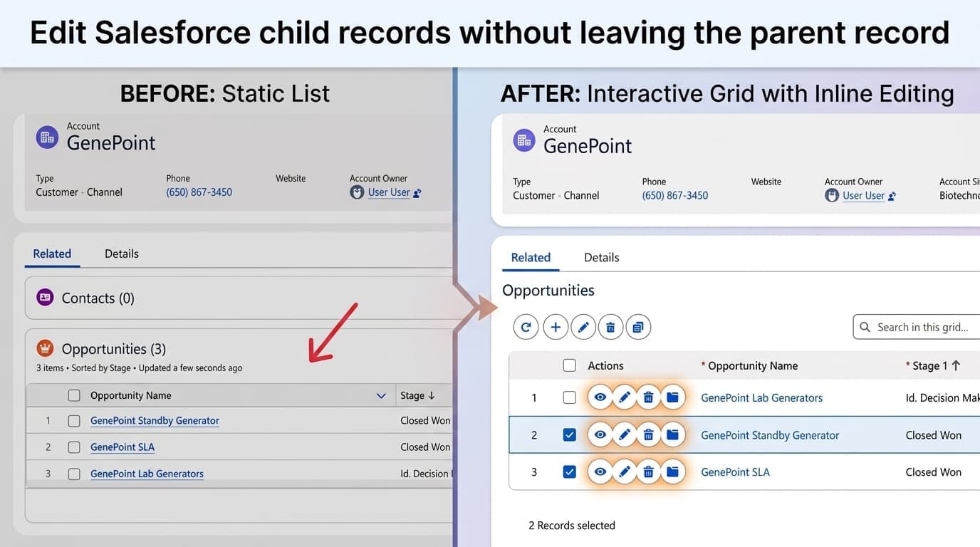Screen dimensions: 980x547
Task: Click the phone number link in the AFTER panel
Action: click(x=675, y=195)
